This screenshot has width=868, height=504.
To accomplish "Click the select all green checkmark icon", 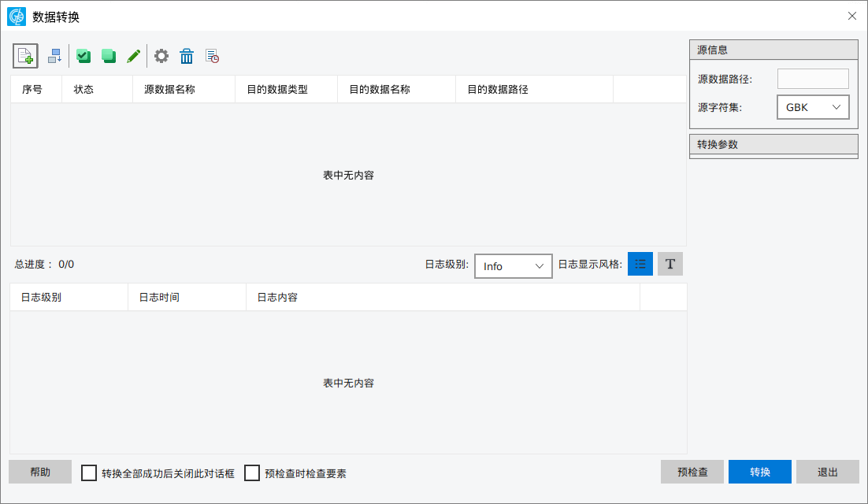I will pyautogui.click(x=83, y=56).
